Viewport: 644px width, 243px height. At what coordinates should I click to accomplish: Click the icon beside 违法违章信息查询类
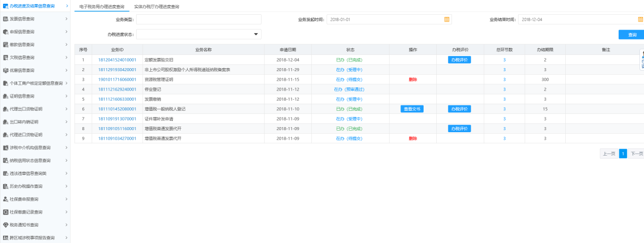(x=6, y=173)
